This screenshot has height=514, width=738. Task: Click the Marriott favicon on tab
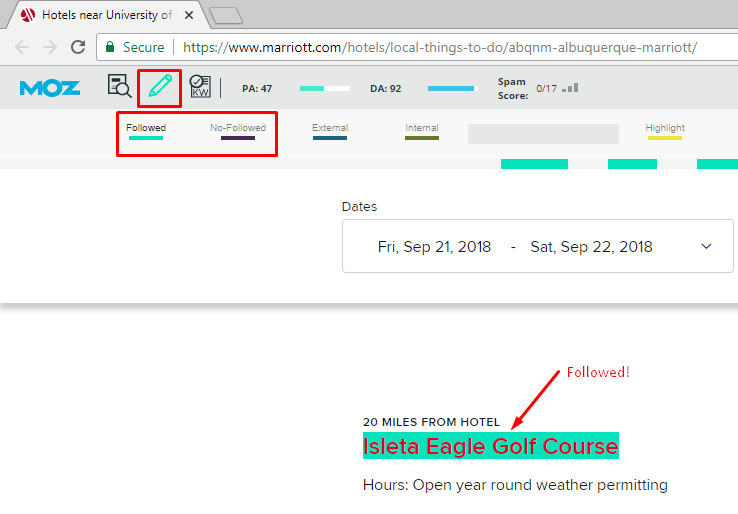click(28, 15)
